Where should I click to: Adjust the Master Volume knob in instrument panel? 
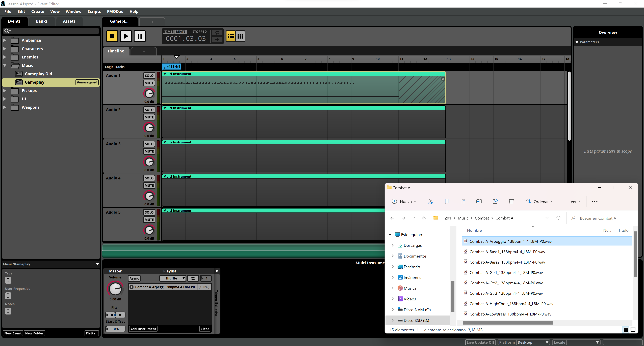[115, 289]
